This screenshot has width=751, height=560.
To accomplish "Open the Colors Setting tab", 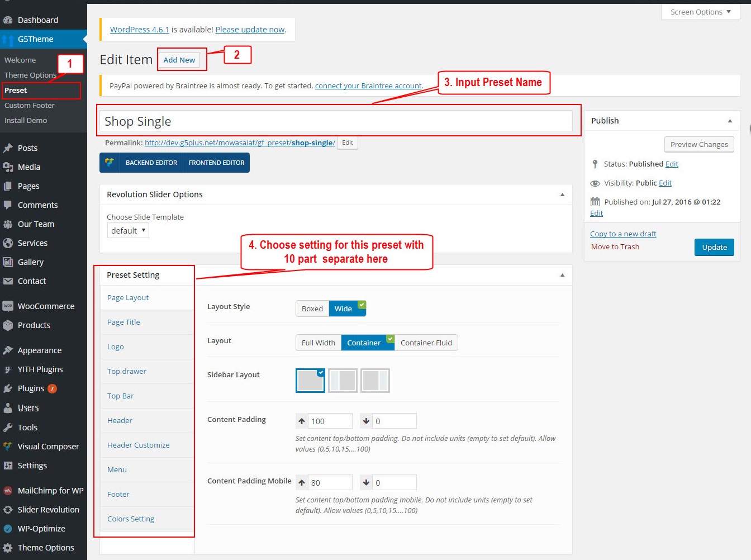I will pos(147,519).
